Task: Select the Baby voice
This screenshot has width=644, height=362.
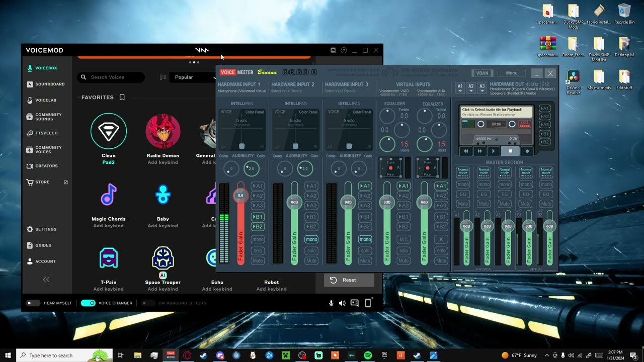Action: coord(163,195)
